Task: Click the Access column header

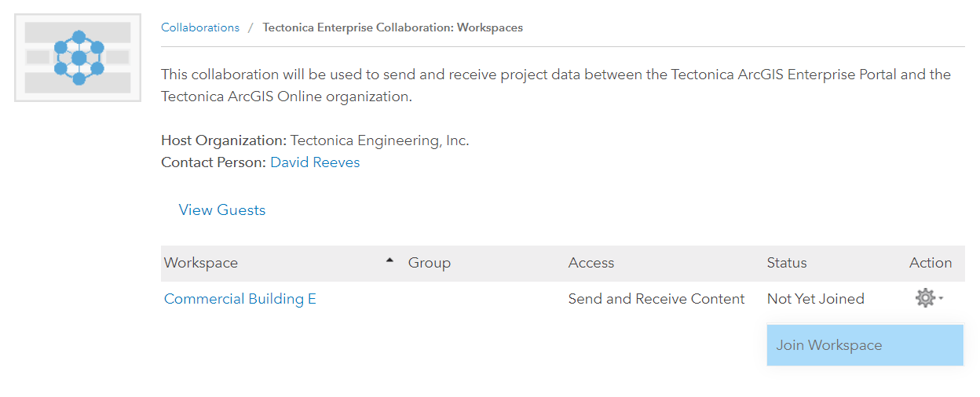Action: (591, 263)
